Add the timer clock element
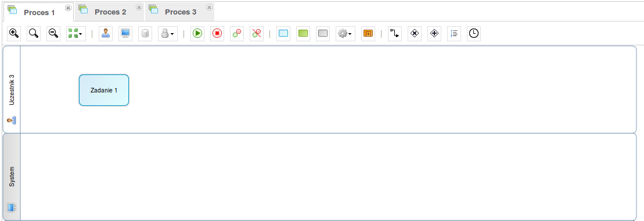This screenshot has height=221, width=644. (x=474, y=34)
